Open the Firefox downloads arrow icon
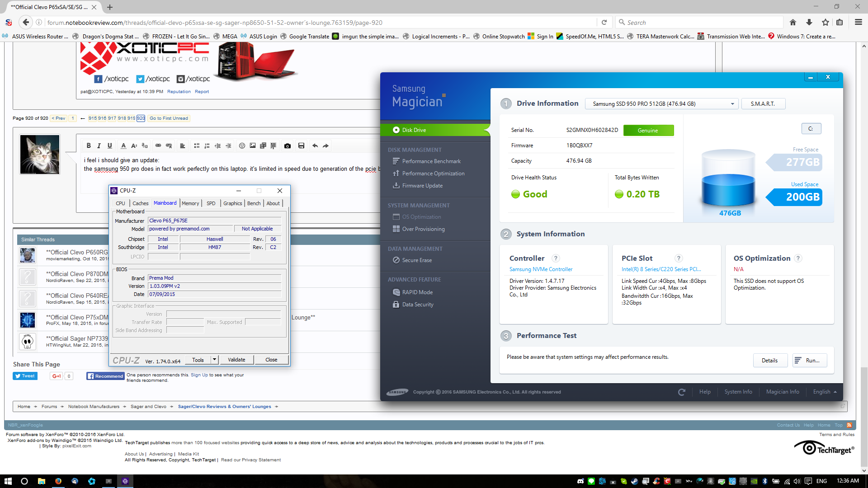The width and height of the screenshot is (868, 488). point(809,22)
